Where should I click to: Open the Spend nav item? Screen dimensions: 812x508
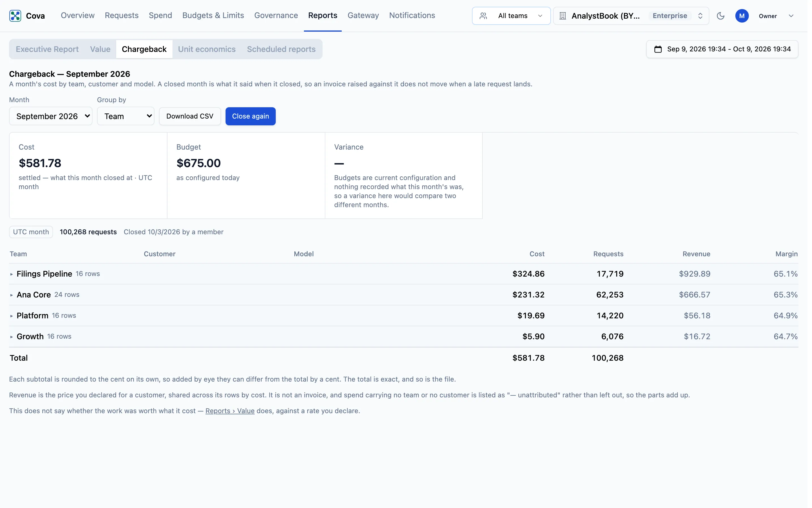pos(160,16)
